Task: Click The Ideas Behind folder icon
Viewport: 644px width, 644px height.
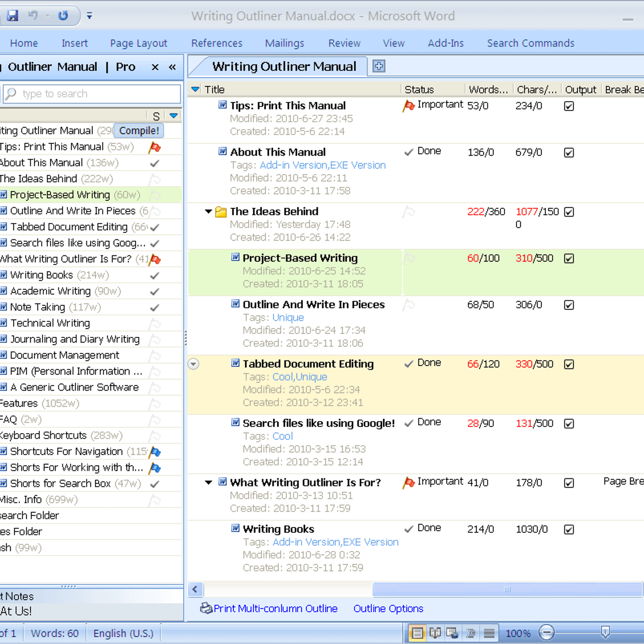Action: pyautogui.click(x=221, y=212)
